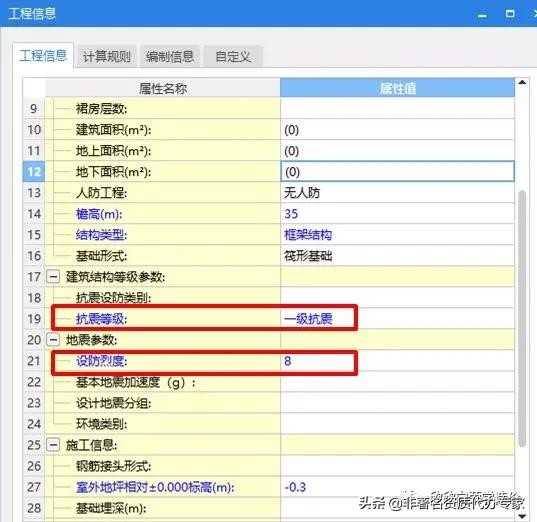This screenshot has height=522, width=537.
Task: Click the -0.3 value cell
Action: [x=398, y=487]
